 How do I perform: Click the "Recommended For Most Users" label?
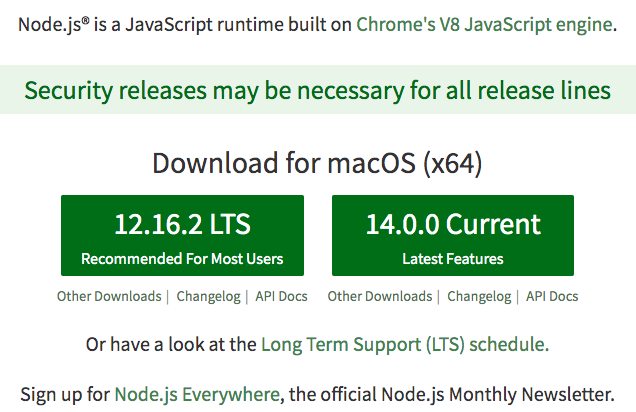pyautogui.click(x=182, y=259)
